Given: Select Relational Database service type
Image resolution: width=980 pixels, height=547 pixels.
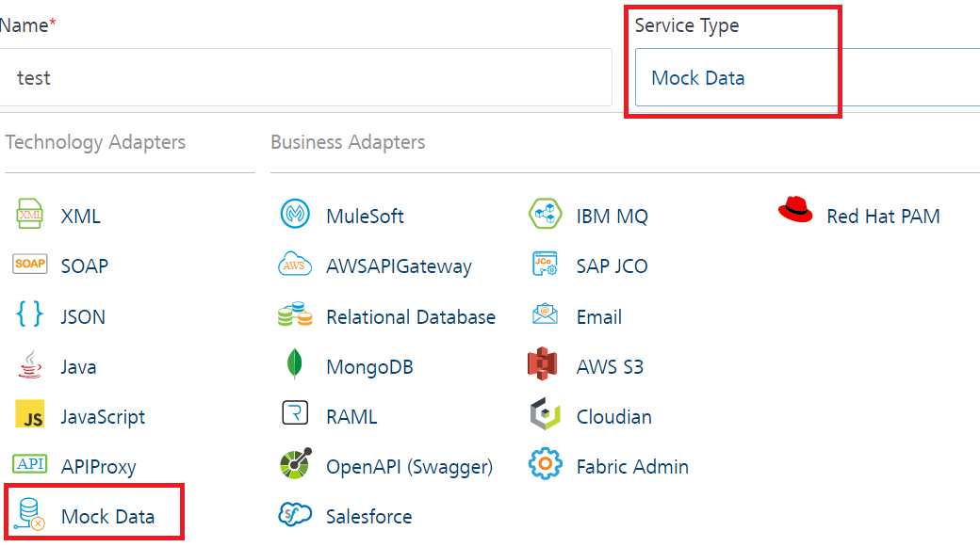Looking at the screenshot, I should (x=410, y=317).
